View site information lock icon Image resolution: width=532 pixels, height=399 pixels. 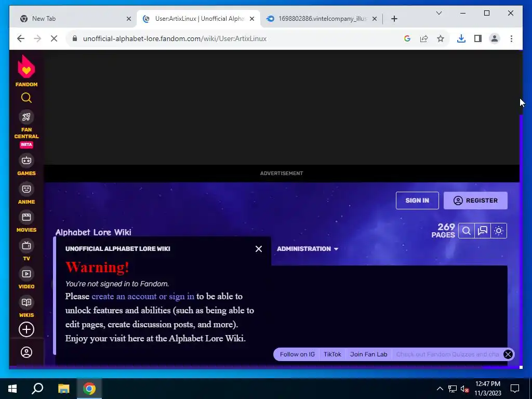pyautogui.click(x=75, y=38)
